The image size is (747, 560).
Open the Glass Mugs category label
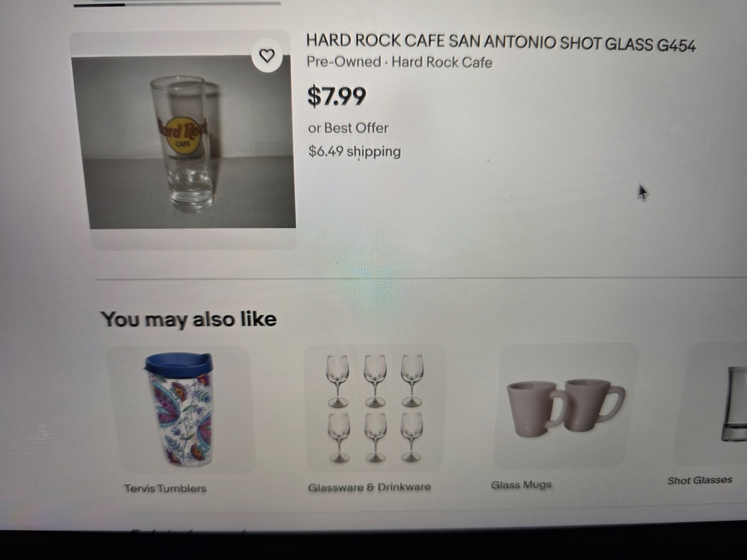coord(521,485)
